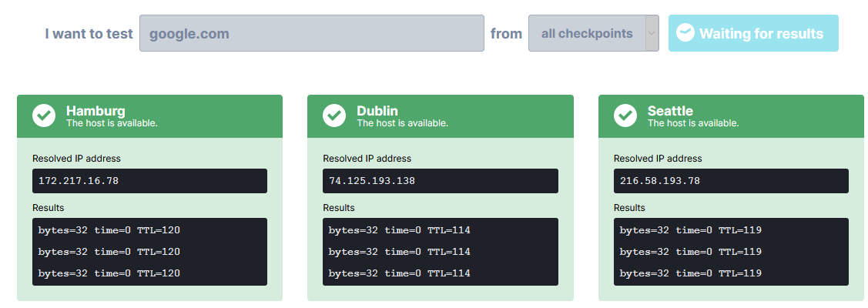868x308 pixels.
Task: Click Seattle ping results with TTL=119
Action: point(730,252)
